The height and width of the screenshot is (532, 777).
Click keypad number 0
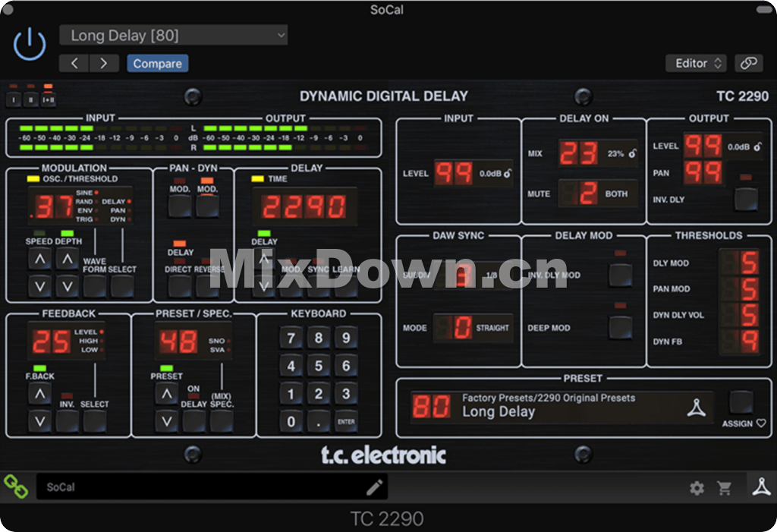pos(291,422)
